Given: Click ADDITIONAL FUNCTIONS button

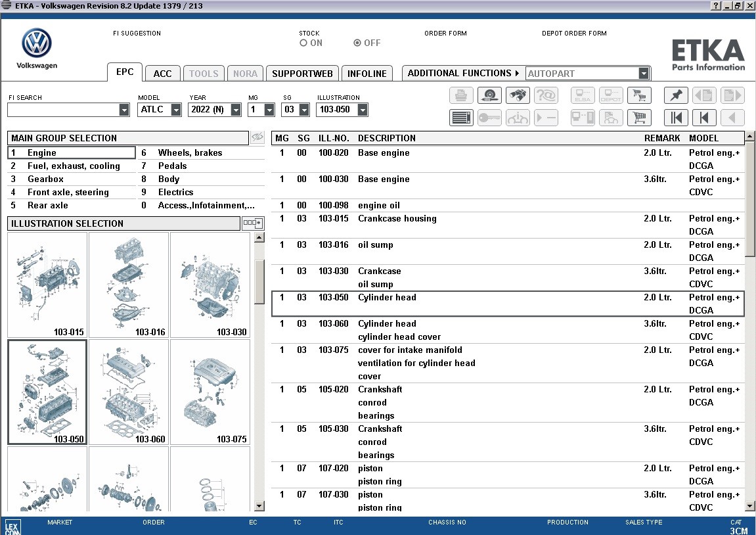Looking at the screenshot, I should pyautogui.click(x=463, y=74).
